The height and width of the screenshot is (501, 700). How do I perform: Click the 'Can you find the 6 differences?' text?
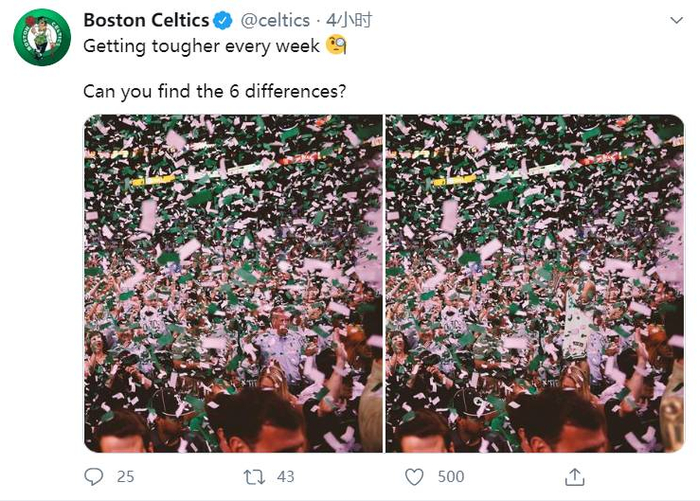(x=214, y=92)
